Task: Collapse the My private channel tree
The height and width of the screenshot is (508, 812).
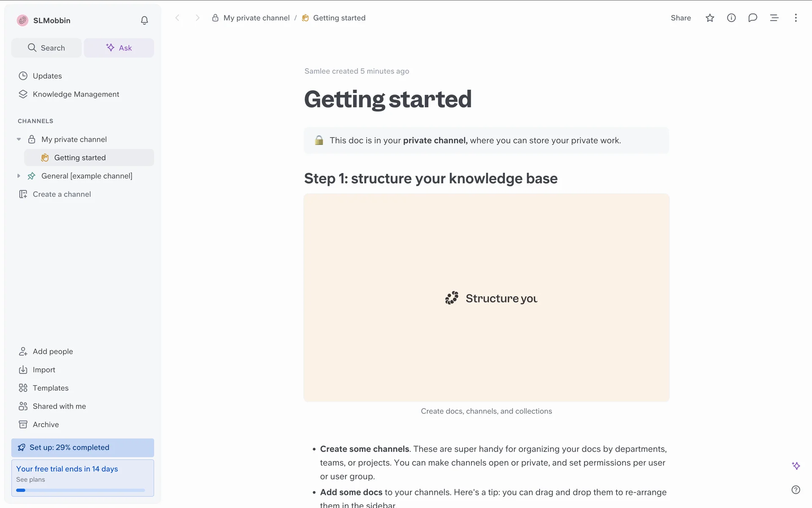Action: (x=19, y=139)
